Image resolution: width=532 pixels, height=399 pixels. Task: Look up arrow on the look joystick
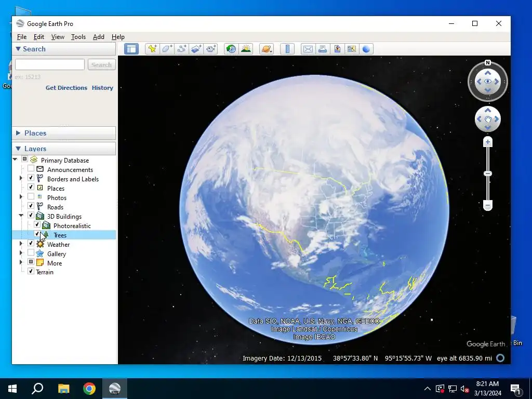(x=487, y=73)
